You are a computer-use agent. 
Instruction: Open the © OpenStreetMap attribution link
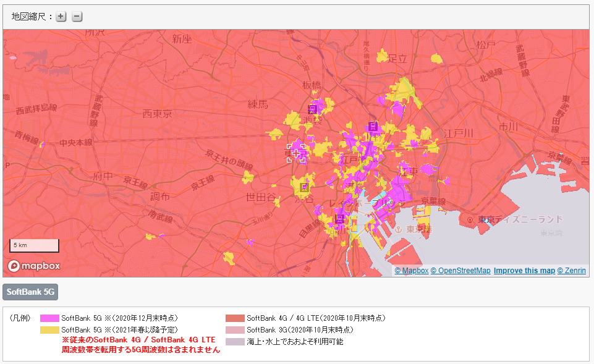point(460,271)
